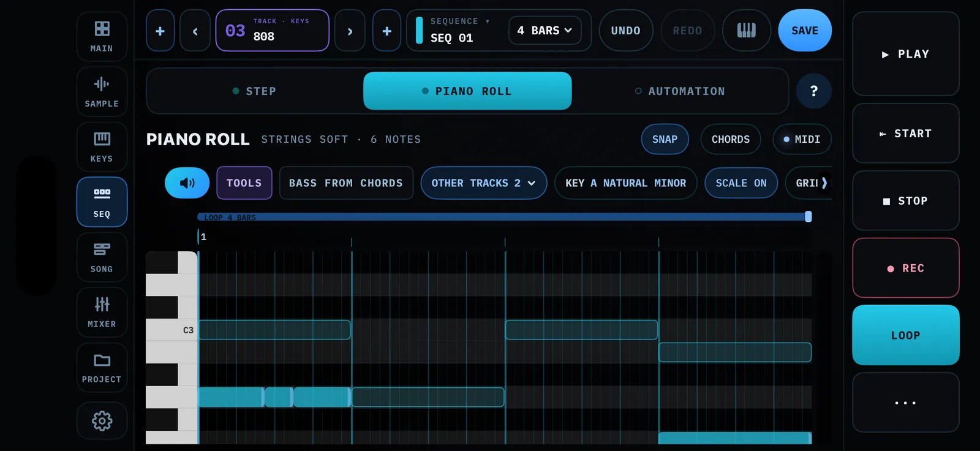
Task: Open the track 03 808 selector
Action: (x=272, y=31)
